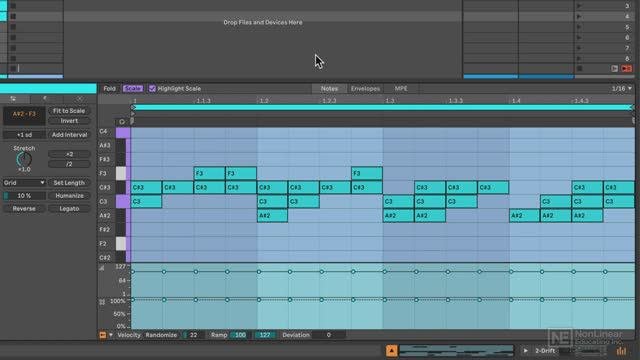Click the grey scene follow-action icon

coord(614,69)
